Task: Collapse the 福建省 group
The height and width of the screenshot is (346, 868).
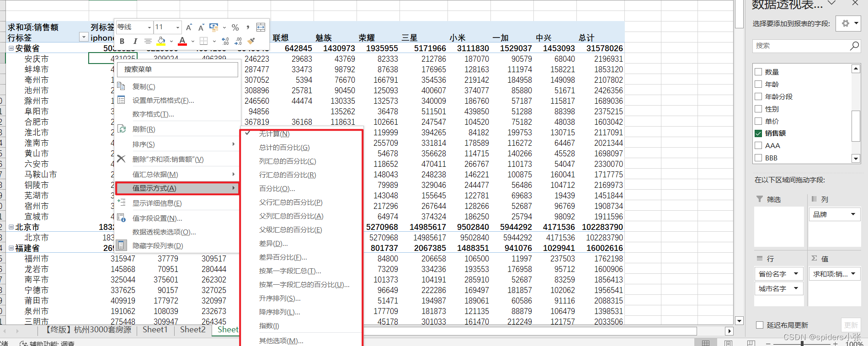Action: [11, 248]
